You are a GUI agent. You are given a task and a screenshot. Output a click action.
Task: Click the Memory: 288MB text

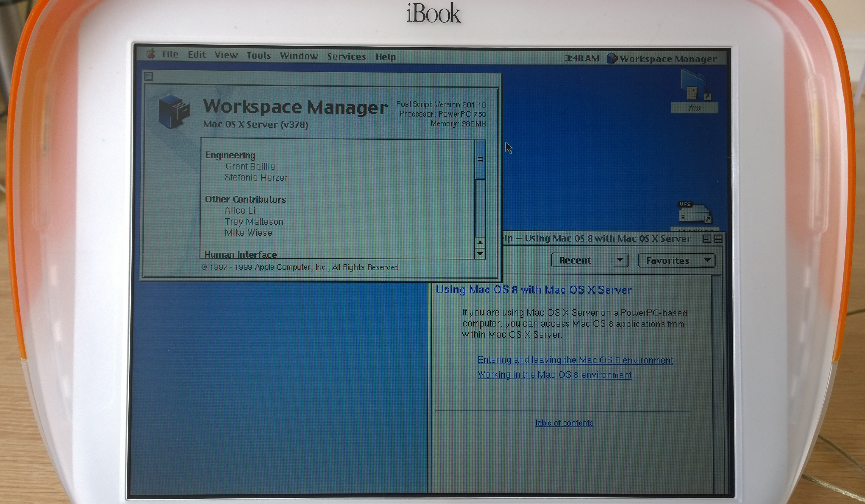point(458,123)
